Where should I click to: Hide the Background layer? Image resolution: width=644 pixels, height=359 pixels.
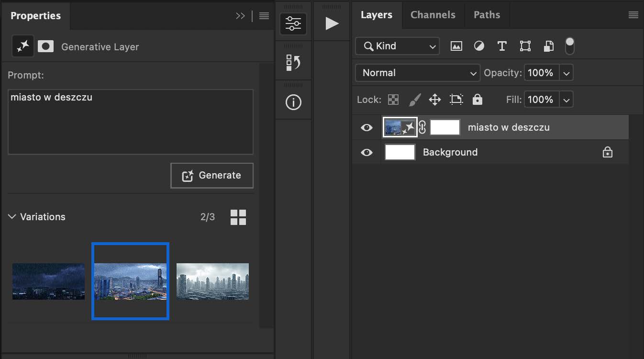[366, 152]
